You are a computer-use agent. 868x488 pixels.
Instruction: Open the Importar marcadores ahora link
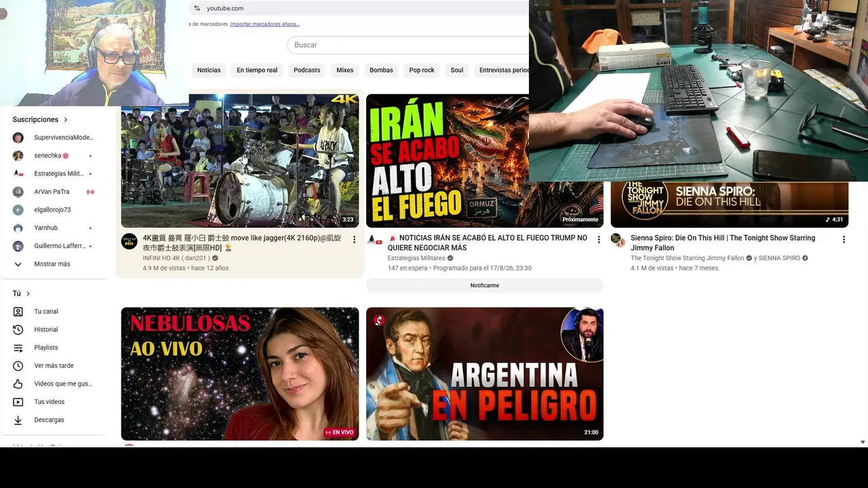point(264,24)
